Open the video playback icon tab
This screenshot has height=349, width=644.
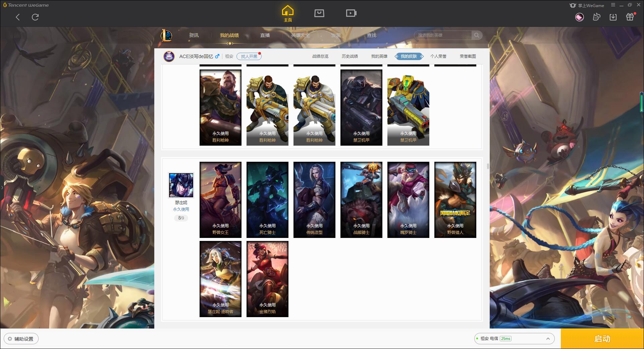[351, 13]
